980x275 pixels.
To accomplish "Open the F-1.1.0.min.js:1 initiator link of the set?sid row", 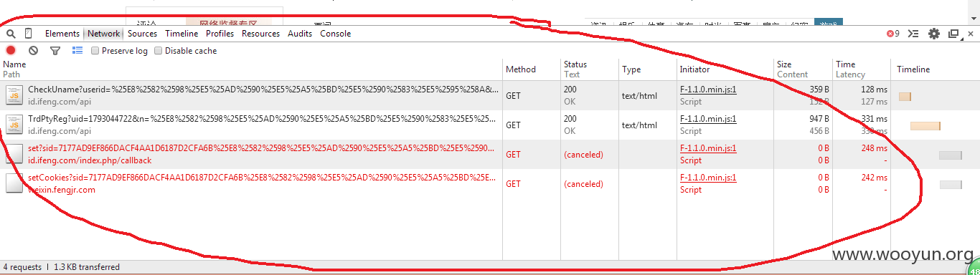I will point(708,148).
